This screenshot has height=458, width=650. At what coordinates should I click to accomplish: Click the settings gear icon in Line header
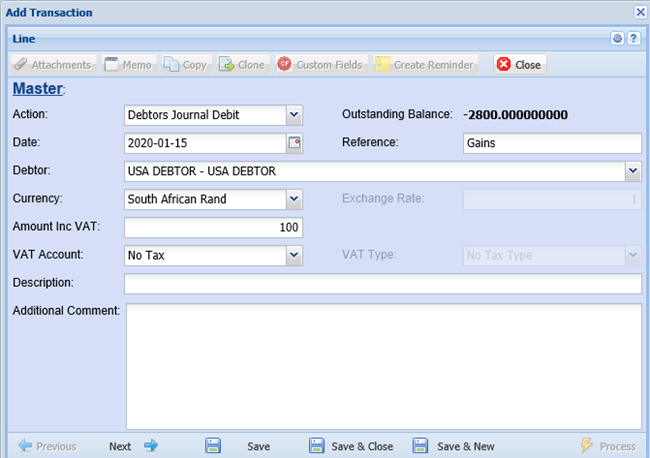(x=617, y=39)
